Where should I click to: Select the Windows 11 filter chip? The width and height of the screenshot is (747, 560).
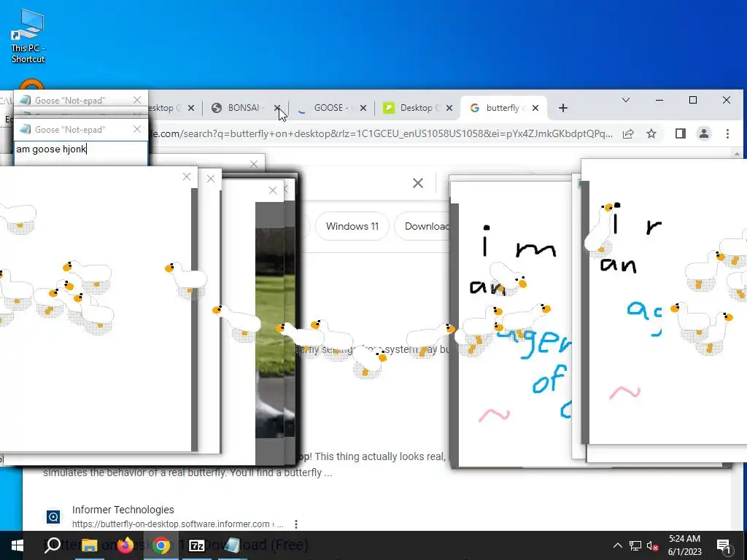[x=352, y=226]
